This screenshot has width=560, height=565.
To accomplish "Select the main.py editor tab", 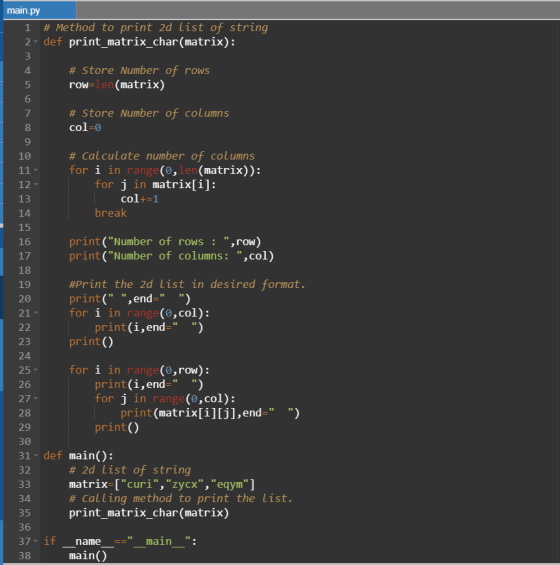I will 39,10.
